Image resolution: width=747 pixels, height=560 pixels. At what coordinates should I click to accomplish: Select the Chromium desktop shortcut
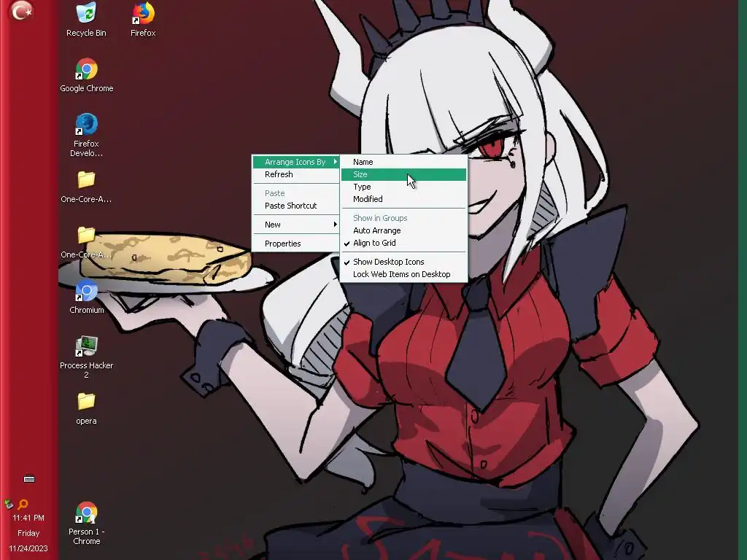[86, 297]
